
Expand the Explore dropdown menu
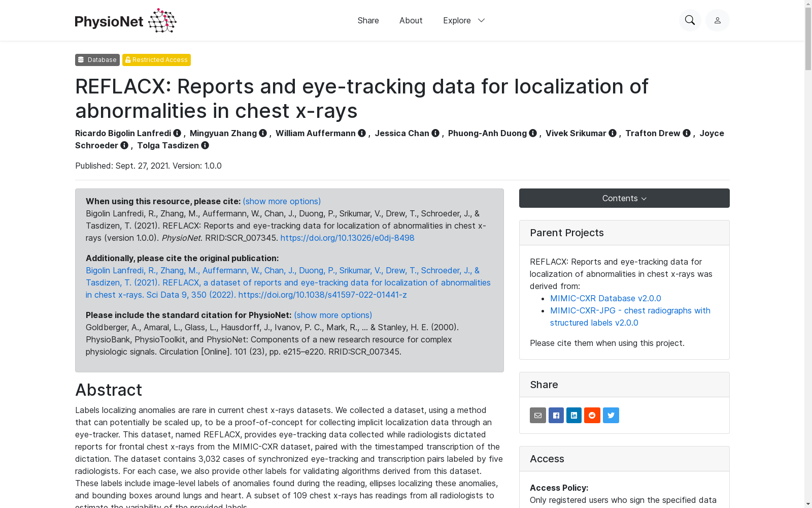464,20
